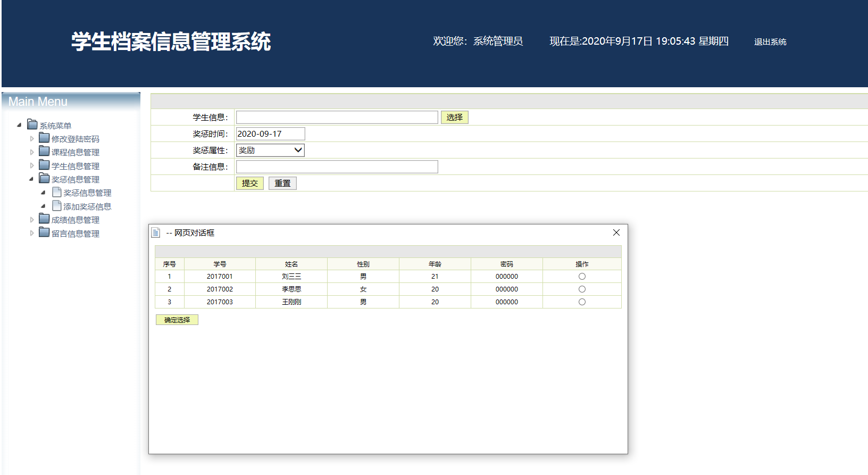Image resolution: width=868 pixels, height=475 pixels.
Task: Click the 退出系统 link
Action: pyautogui.click(x=770, y=42)
